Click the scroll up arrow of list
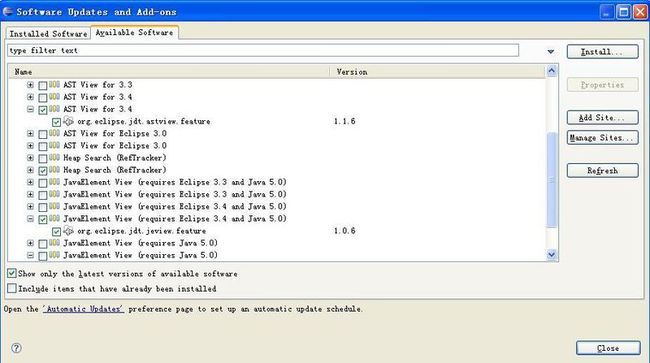The image size is (650, 363). tap(551, 71)
